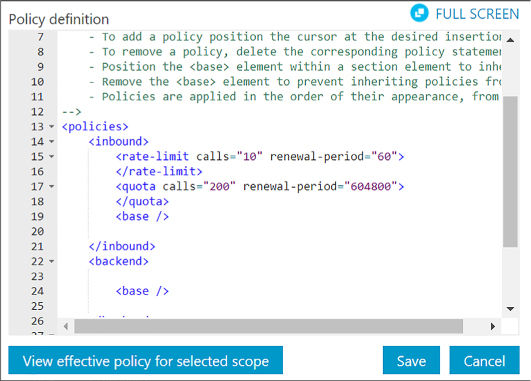Click the vertical scrollbar down arrow
This screenshot has height=381, width=531.
[510, 309]
